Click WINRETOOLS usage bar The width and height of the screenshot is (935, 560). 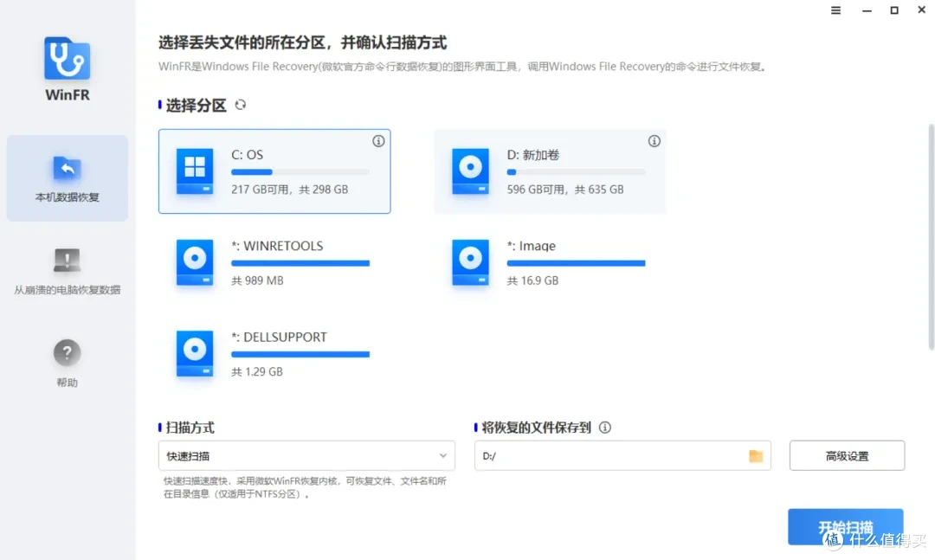point(300,263)
